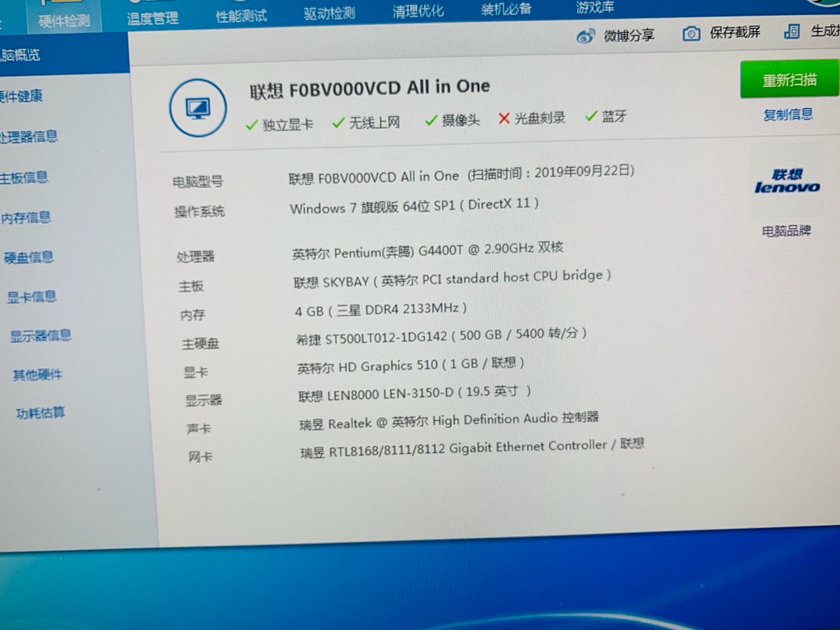Click the 操作系统 row label
Screen dimensions: 840x630
(x=199, y=212)
